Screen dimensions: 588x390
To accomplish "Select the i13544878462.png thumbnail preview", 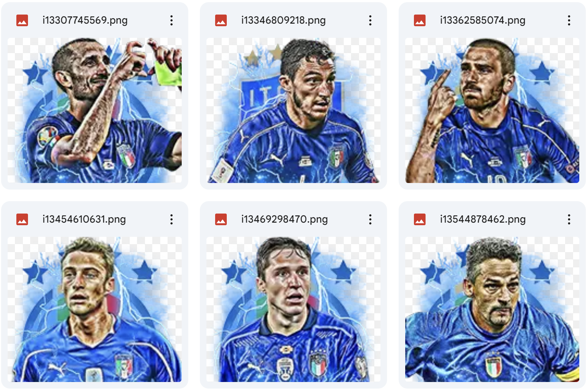I will pyautogui.click(x=492, y=309).
